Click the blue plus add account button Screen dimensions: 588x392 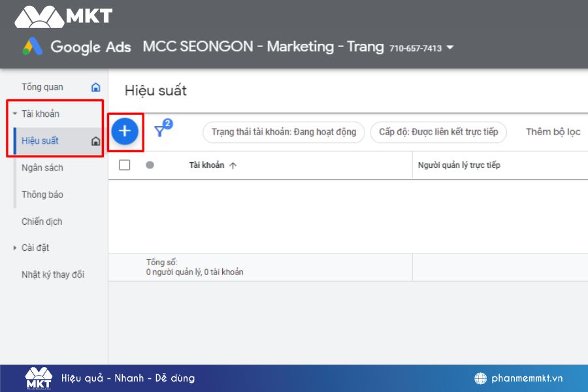pos(125,131)
